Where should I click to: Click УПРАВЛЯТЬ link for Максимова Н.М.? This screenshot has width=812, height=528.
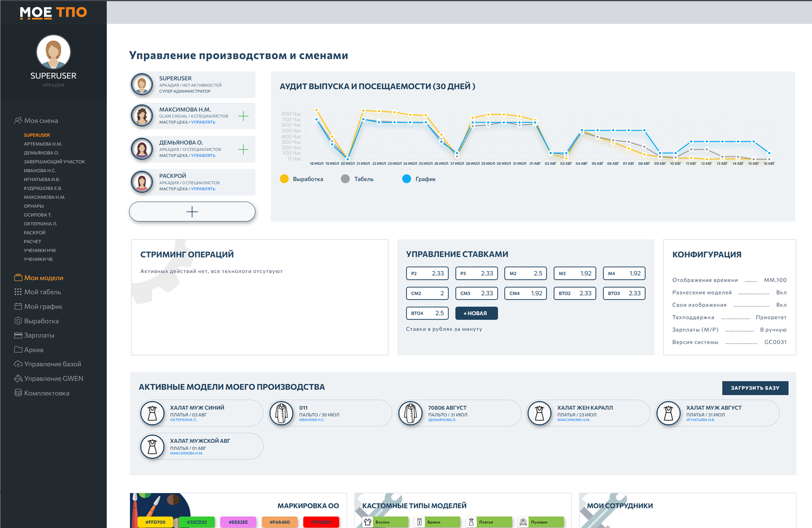click(x=203, y=122)
